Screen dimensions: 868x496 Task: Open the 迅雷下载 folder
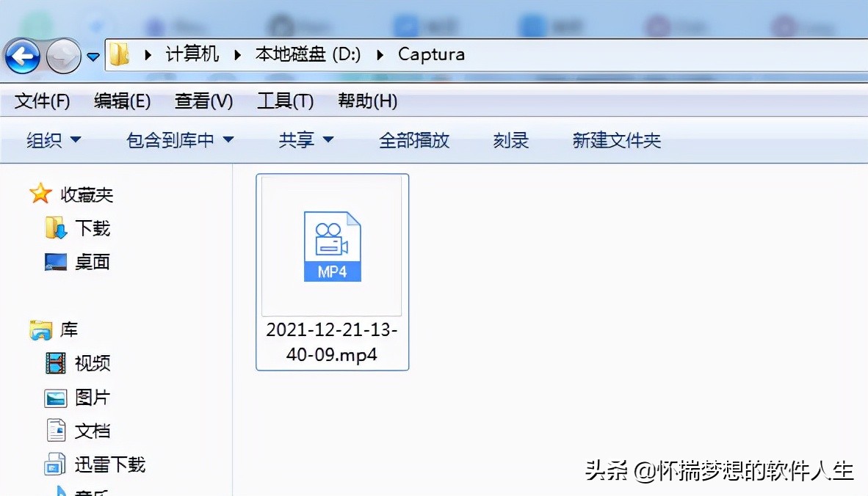[x=108, y=464]
